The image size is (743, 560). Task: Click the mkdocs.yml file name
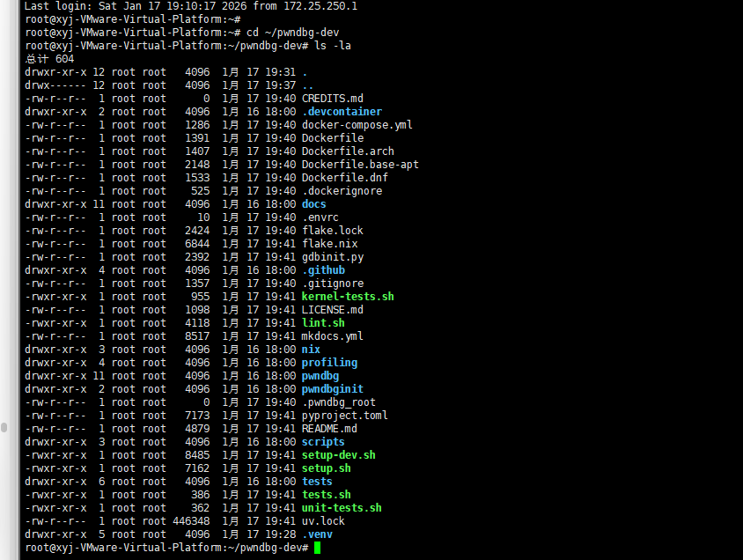pyautogui.click(x=332, y=336)
